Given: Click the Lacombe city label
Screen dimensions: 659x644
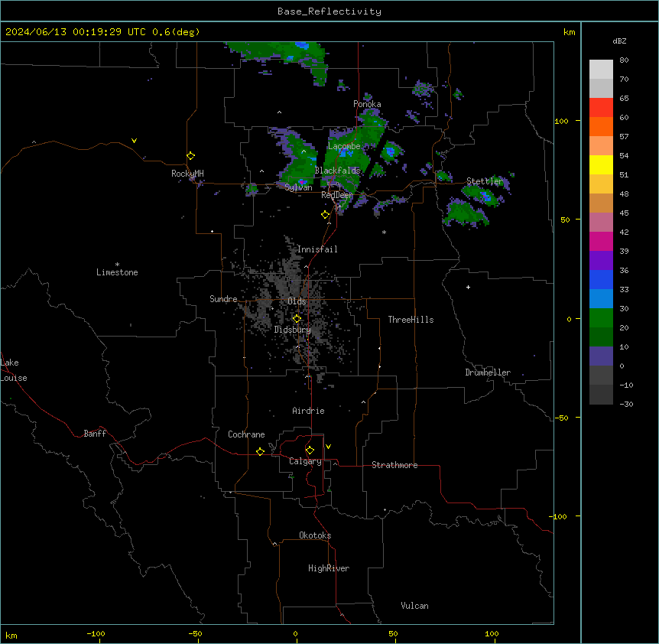Looking at the screenshot, I should [344, 146].
